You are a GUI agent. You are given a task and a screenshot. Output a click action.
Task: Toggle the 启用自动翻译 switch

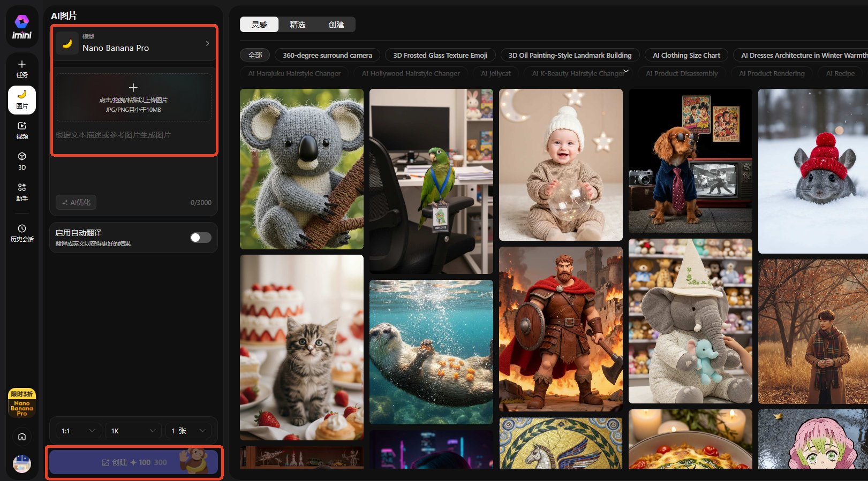tap(201, 238)
